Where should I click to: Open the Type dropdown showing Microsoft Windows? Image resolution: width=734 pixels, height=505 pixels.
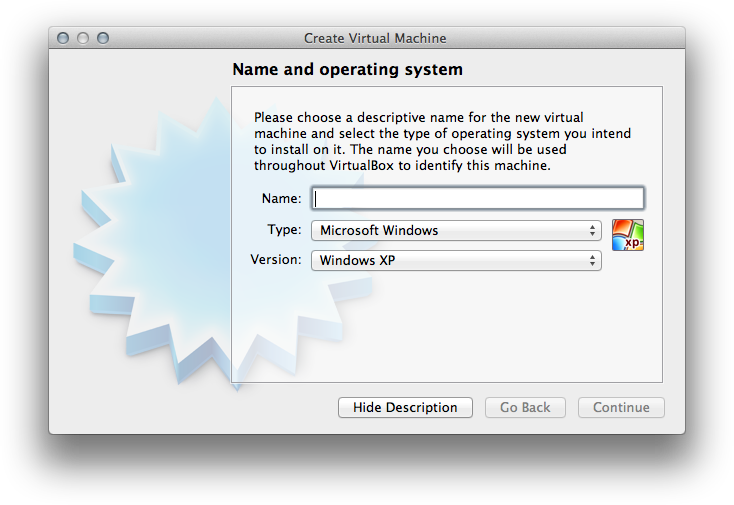(456, 231)
